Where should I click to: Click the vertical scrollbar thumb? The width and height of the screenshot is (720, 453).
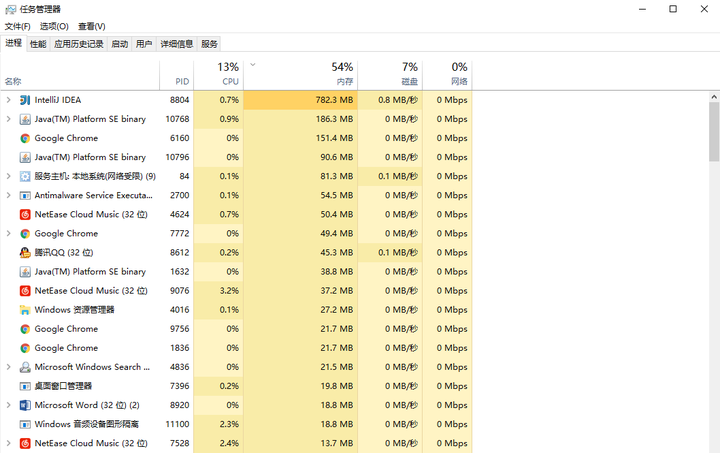[714, 132]
